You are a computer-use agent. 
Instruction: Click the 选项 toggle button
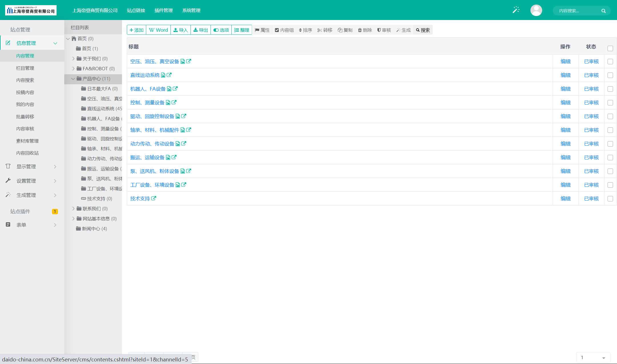(x=221, y=30)
